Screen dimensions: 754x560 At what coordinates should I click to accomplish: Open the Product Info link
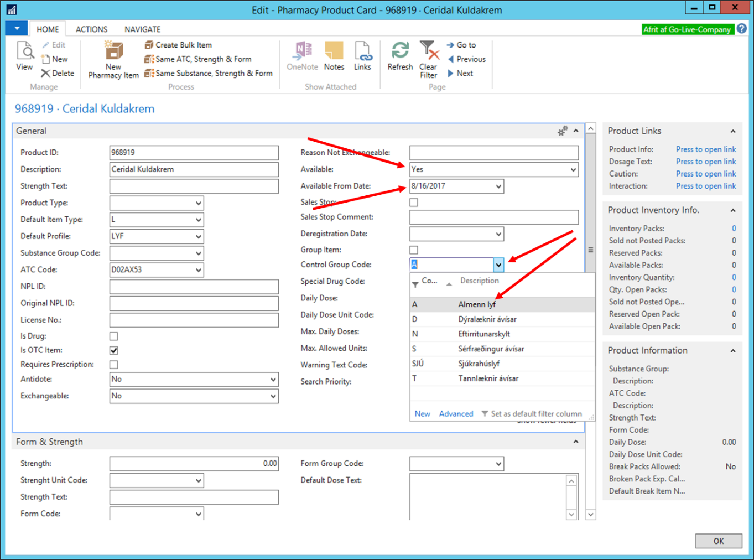(x=705, y=149)
